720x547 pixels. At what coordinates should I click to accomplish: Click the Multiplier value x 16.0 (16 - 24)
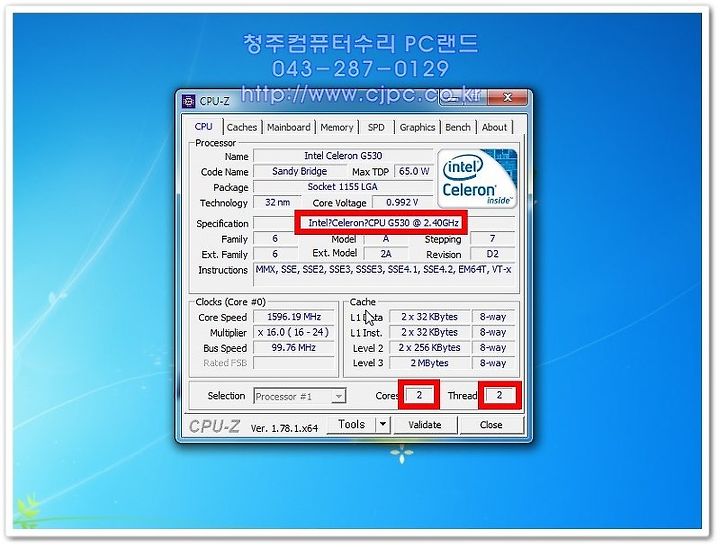tap(294, 333)
